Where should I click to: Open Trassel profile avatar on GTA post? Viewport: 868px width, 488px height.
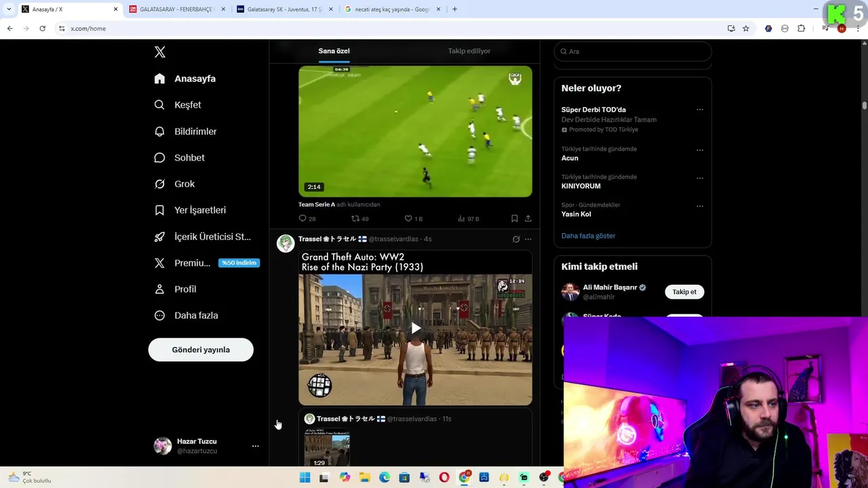click(285, 243)
